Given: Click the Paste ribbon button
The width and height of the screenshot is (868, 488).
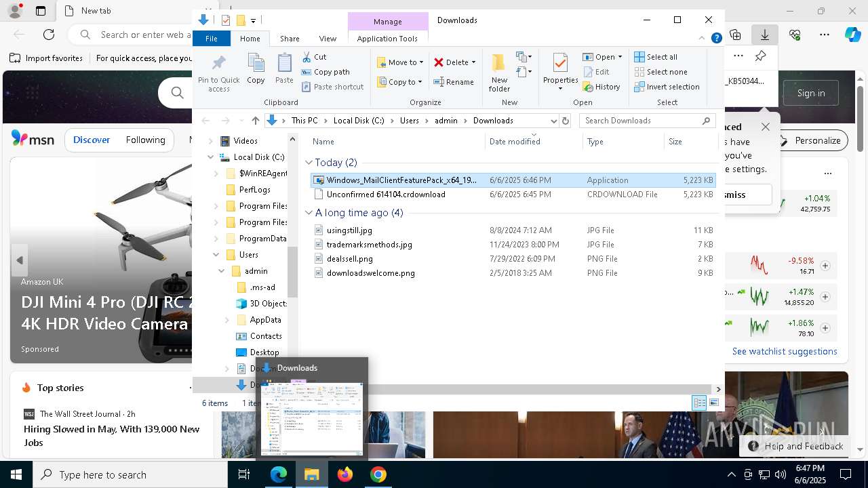Looking at the screenshot, I should (284, 70).
